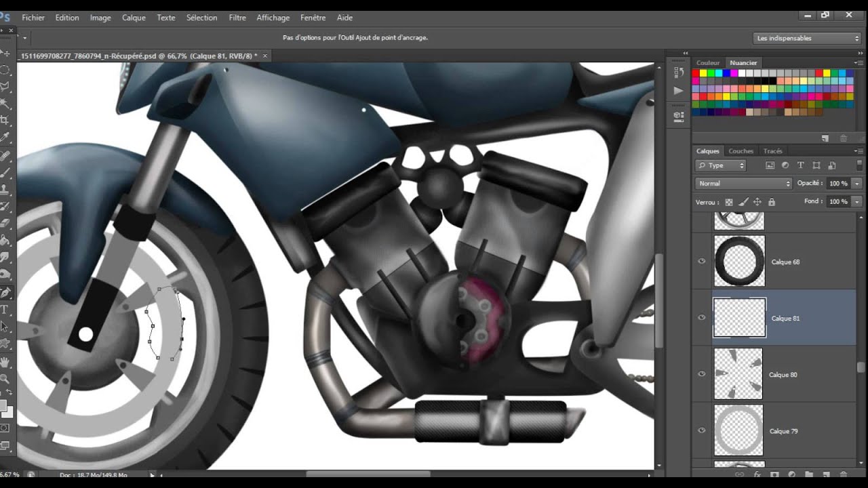This screenshot has height=488, width=868.
Task: Select the Eraser tool
Action: [x=5, y=223]
